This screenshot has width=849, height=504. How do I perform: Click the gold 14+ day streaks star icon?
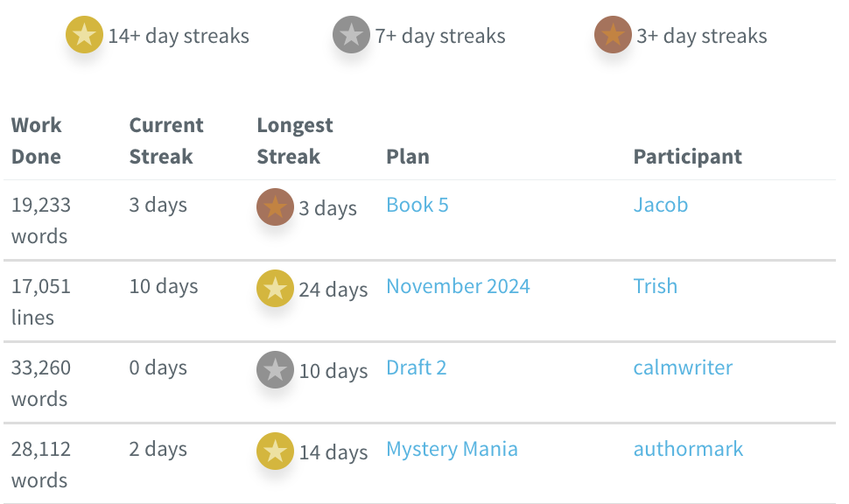(x=84, y=36)
